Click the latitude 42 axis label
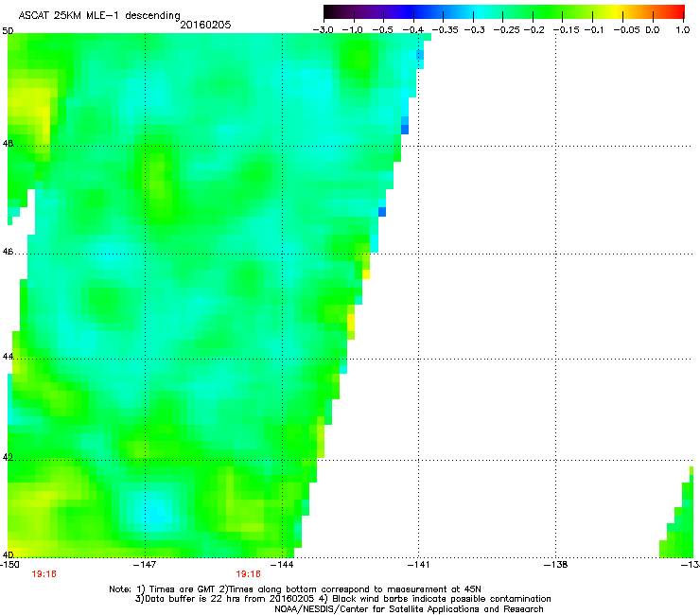 click(x=8, y=457)
